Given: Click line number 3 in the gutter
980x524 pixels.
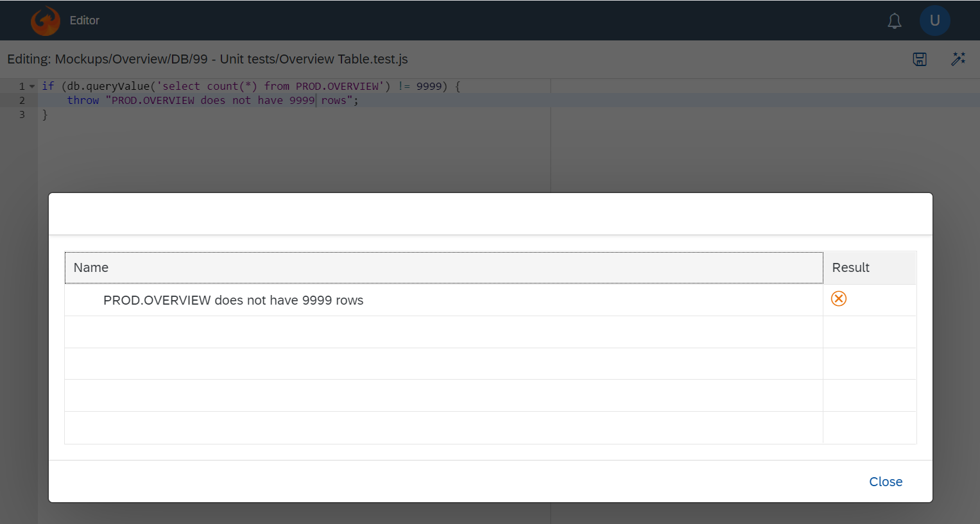Looking at the screenshot, I should point(22,114).
